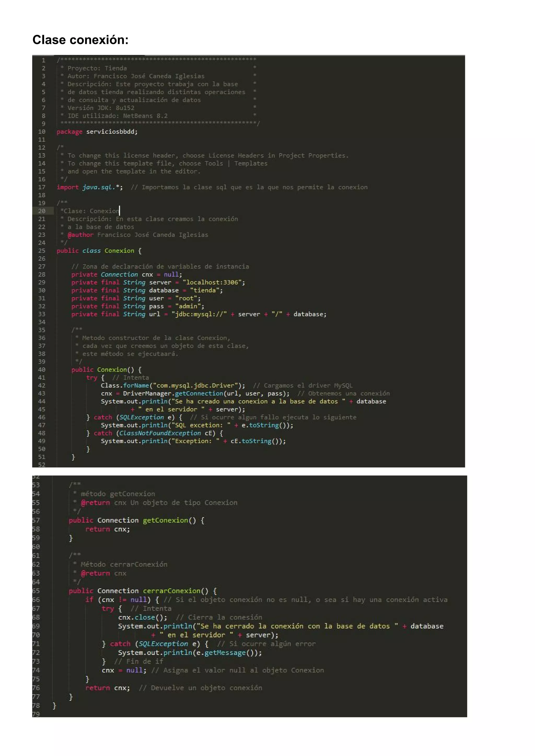Click 'getConnection' in the DriverManager call

click(x=199, y=393)
